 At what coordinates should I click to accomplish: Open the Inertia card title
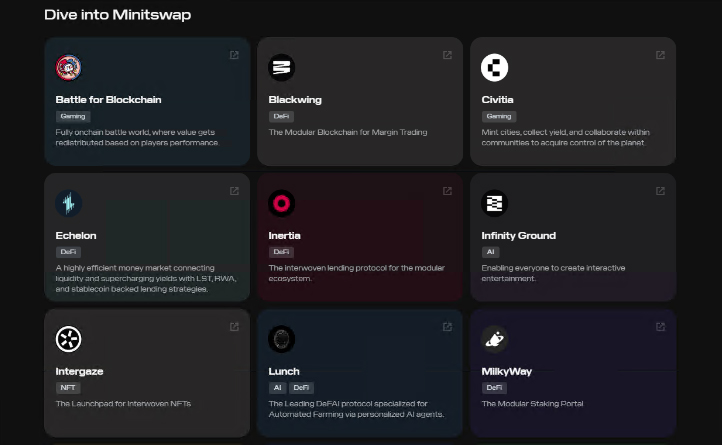(x=284, y=236)
